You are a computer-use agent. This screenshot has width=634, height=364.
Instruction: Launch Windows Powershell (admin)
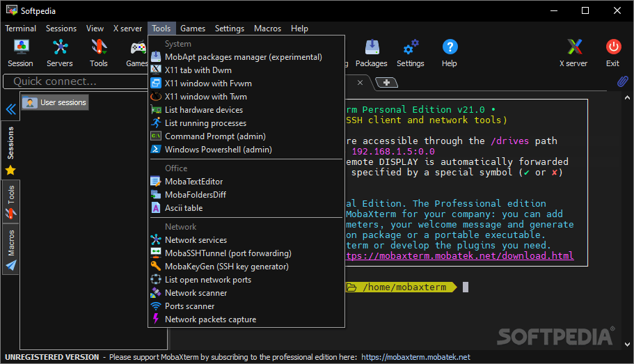(x=246, y=149)
